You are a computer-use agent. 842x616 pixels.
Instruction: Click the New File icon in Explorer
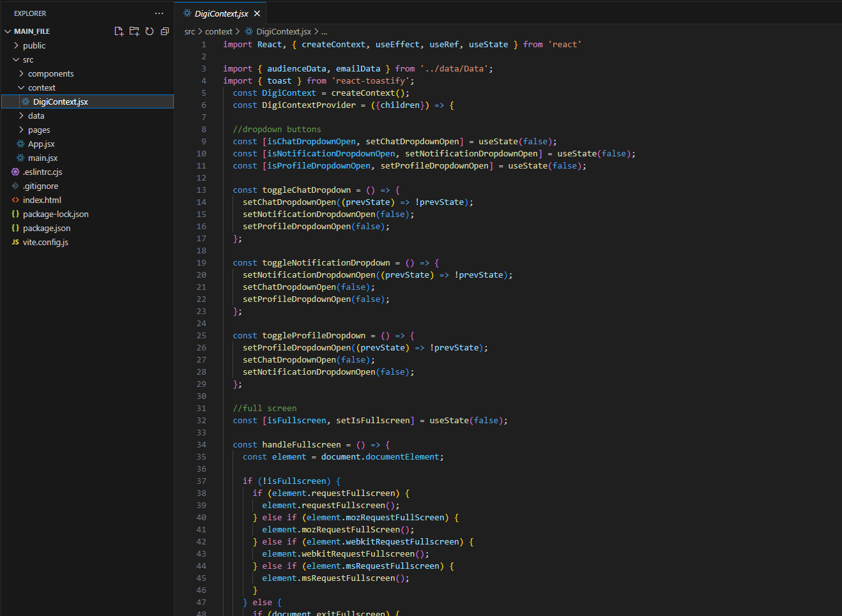[x=119, y=31]
